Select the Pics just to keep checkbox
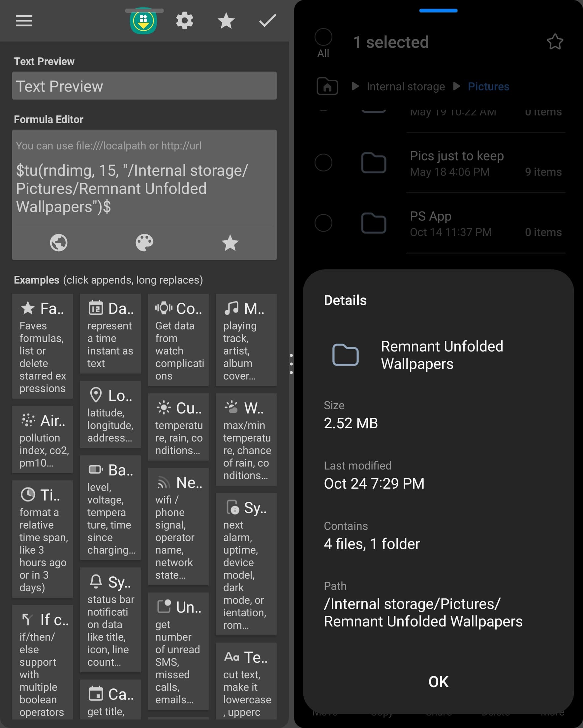This screenshot has height=728, width=583. (323, 163)
